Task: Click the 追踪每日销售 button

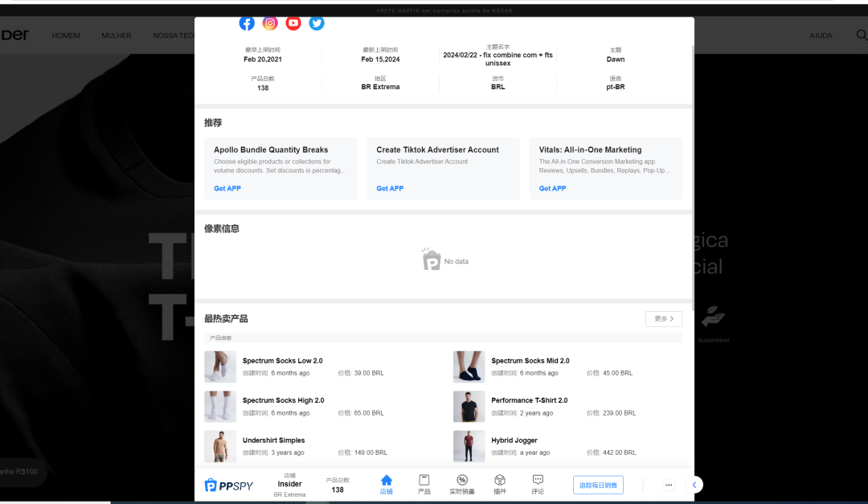Action: coord(598,486)
